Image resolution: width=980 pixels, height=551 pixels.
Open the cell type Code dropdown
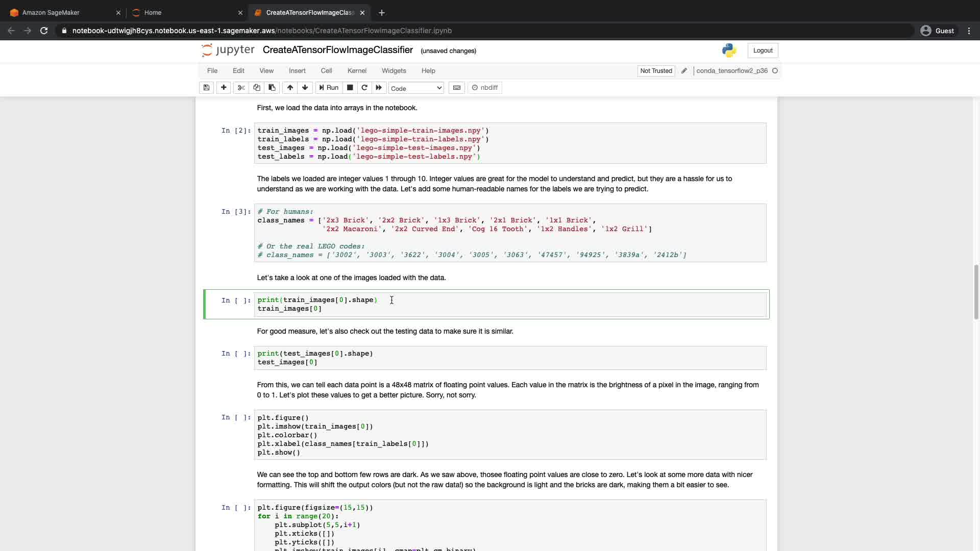click(416, 88)
